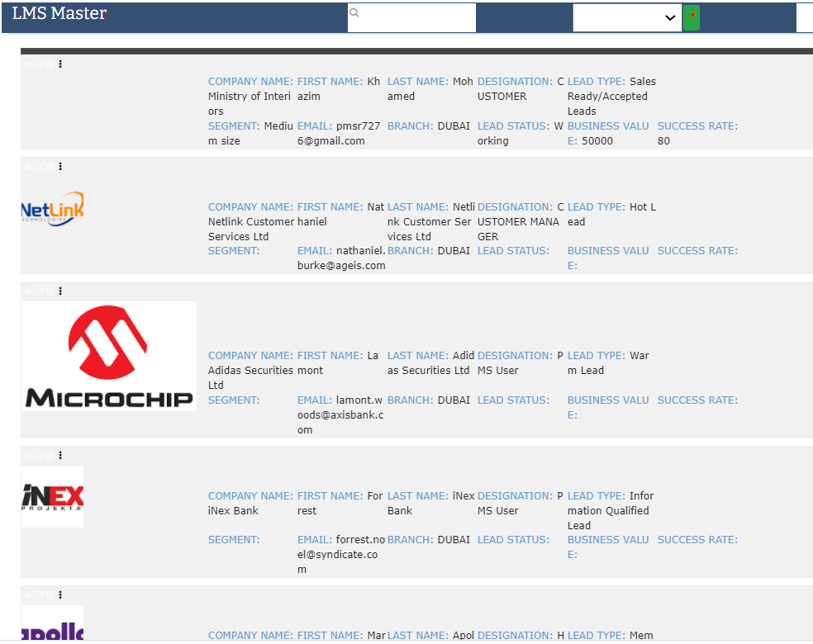Click the NetLink logo image
This screenshot has height=644, width=813.
(x=52, y=210)
